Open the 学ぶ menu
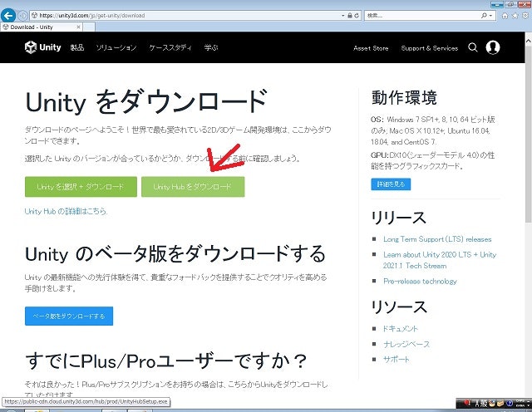The image size is (532, 412). pyautogui.click(x=211, y=47)
